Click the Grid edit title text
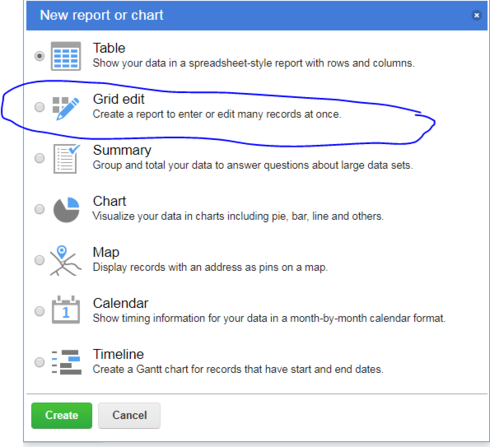Viewport: 490px width, 447px height. [118, 99]
